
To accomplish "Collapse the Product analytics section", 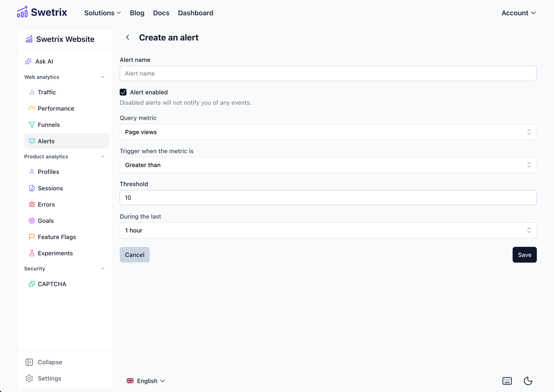I will pyautogui.click(x=103, y=156).
